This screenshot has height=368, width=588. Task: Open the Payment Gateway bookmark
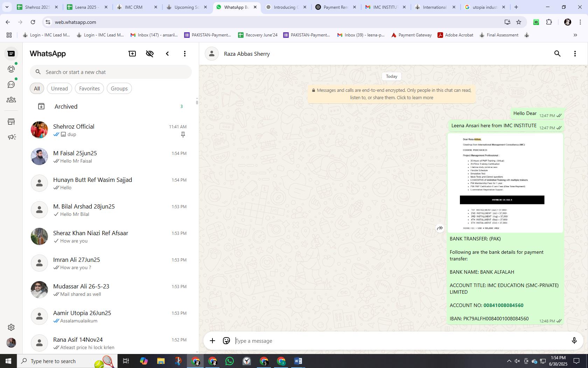(412, 35)
